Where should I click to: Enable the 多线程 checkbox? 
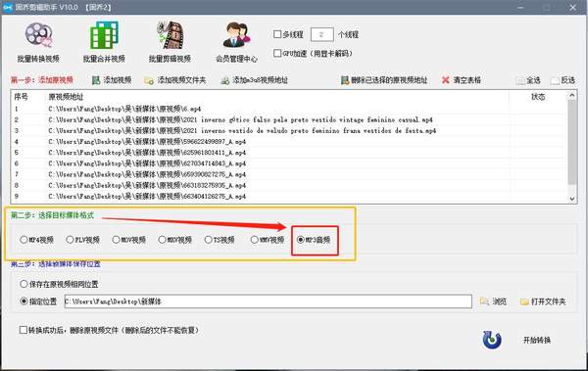click(277, 34)
